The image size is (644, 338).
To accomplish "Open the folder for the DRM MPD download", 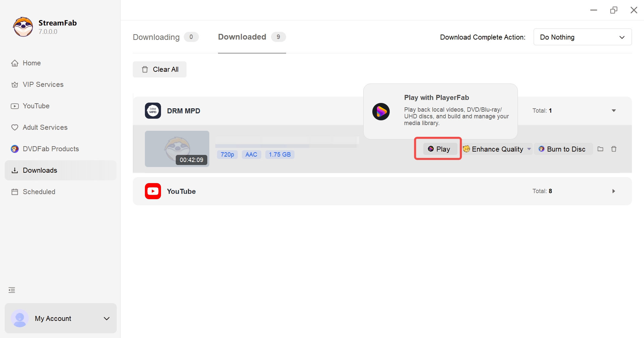I will point(600,149).
